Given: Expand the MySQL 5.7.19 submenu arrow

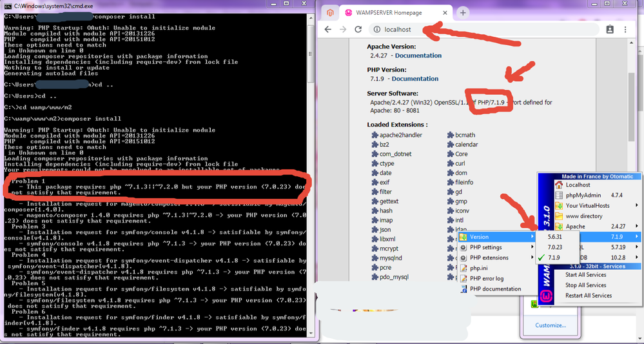Looking at the screenshot, I should click(637, 247).
